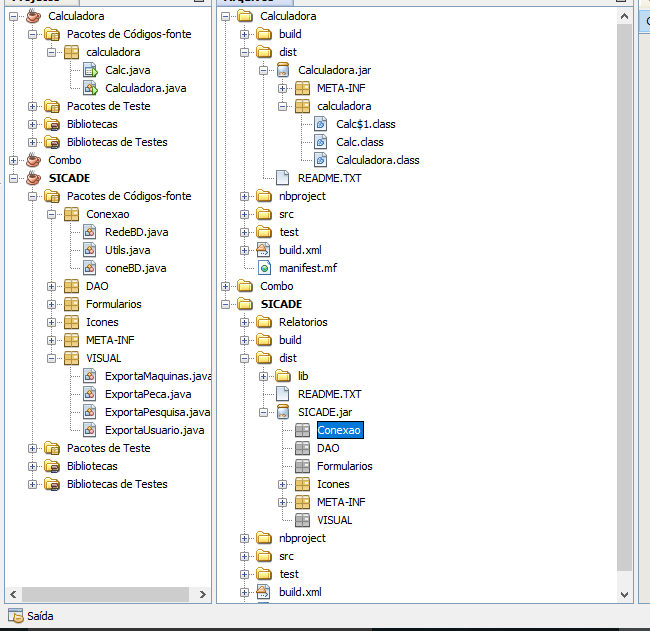This screenshot has height=631, width=650.
Task: Click Files panel vertical scrollbar up arrow
Action: [x=624, y=17]
